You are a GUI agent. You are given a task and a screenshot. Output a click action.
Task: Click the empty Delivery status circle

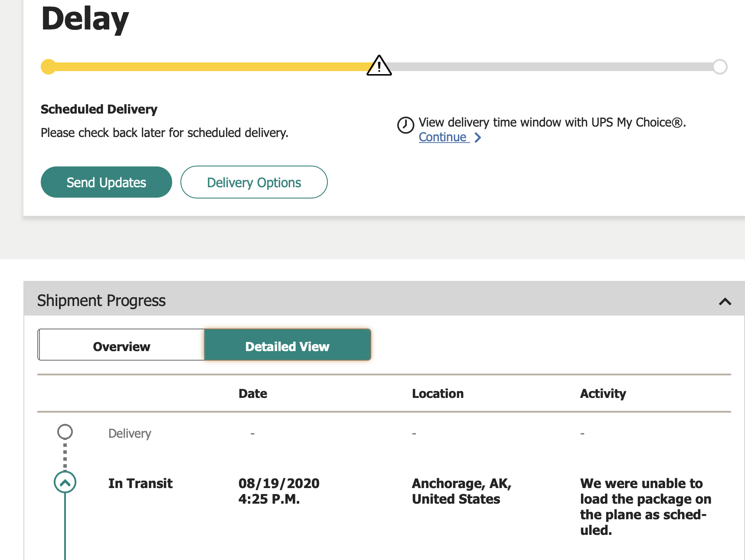pyautogui.click(x=65, y=432)
